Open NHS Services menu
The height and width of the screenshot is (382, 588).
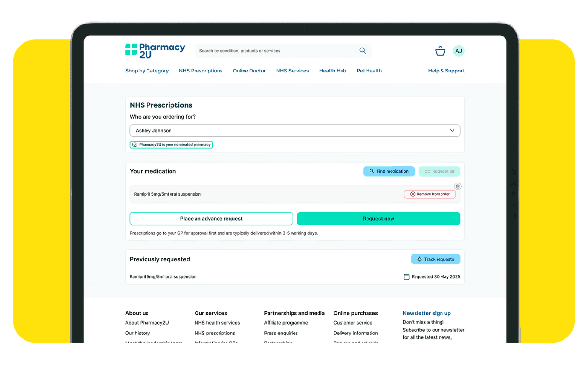(293, 71)
